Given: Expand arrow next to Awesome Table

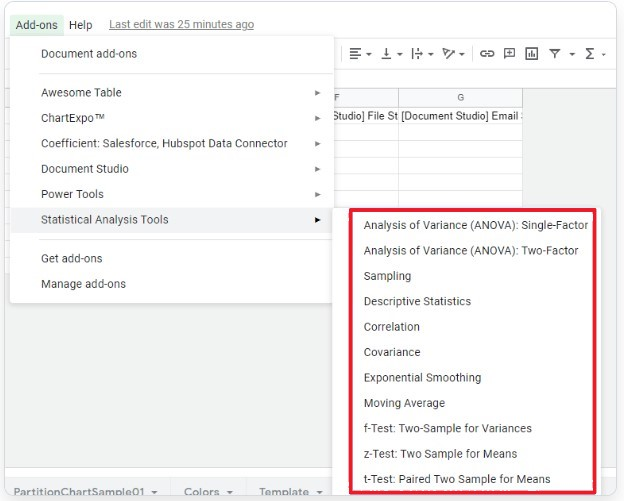Looking at the screenshot, I should click(317, 93).
